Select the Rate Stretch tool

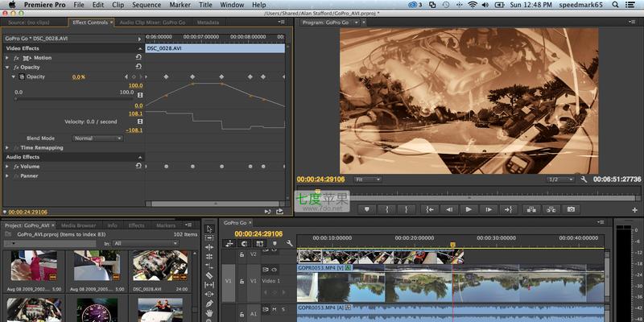pyautogui.click(x=209, y=266)
